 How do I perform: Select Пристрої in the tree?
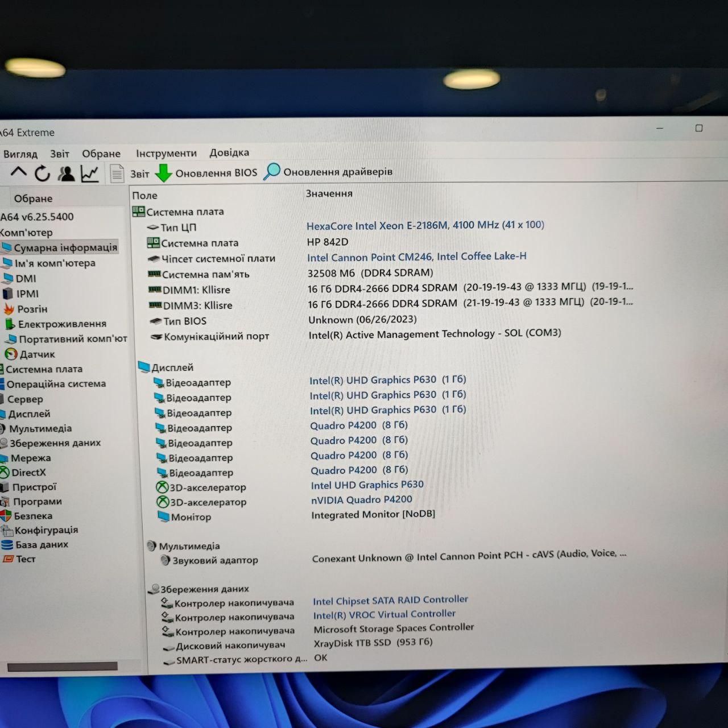coord(35,487)
